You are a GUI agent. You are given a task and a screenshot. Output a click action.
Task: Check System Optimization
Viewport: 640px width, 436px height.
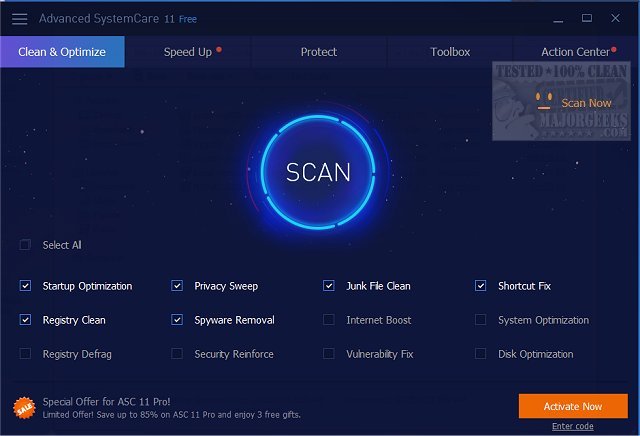[x=481, y=320]
